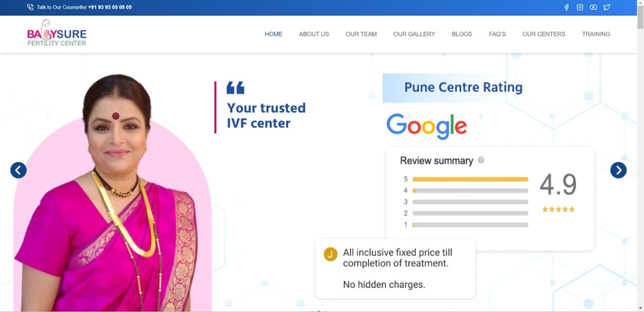Open the Twitter social icon
Viewport: 644px width, 312px height.
coord(607,7)
